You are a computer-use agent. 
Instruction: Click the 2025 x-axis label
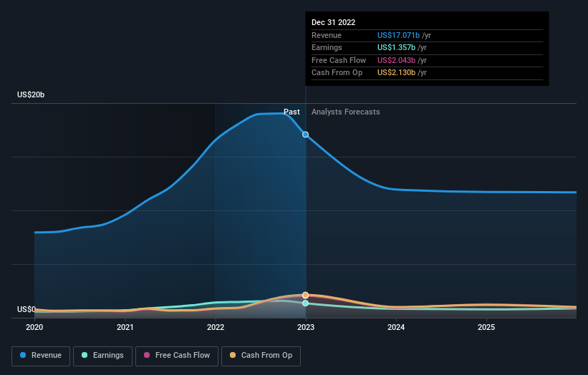(486, 327)
